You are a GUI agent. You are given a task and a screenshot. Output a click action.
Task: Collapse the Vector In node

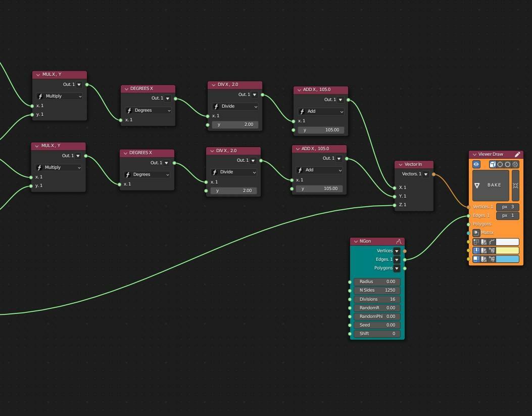pyautogui.click(x=400, y=164)
